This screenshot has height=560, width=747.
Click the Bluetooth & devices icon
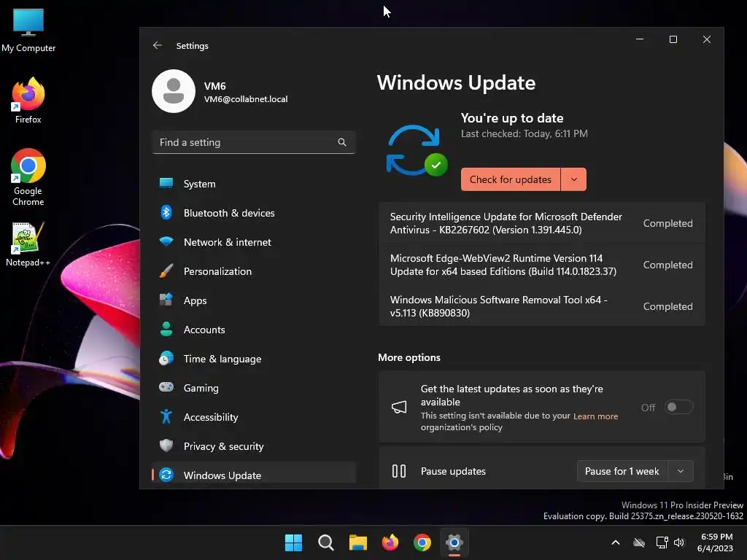tap(166, 212)
